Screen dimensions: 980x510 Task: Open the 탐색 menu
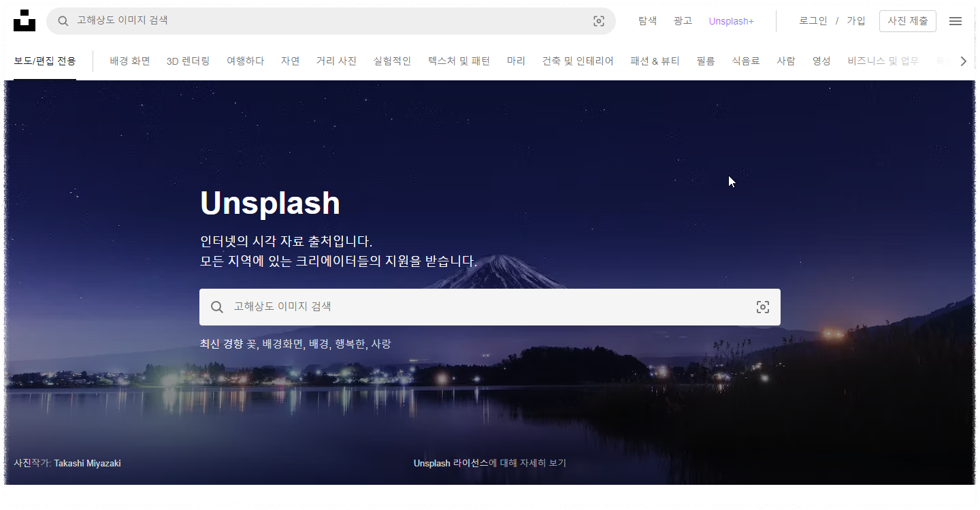648,21
